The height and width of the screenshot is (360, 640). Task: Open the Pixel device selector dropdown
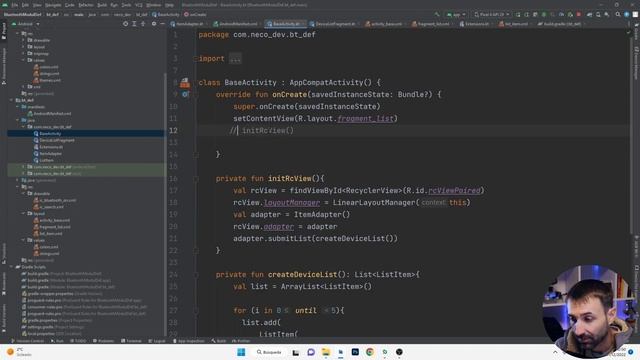[491, 15]
